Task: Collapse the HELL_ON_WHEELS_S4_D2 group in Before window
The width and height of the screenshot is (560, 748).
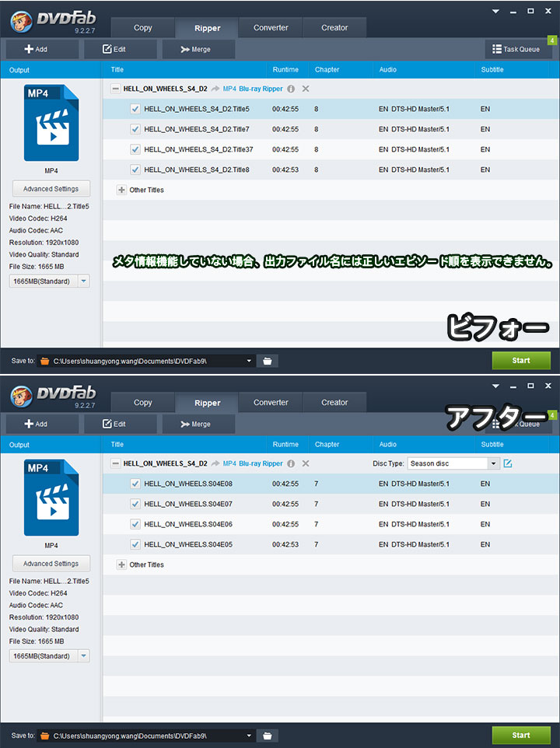Action: coord(115,89)
